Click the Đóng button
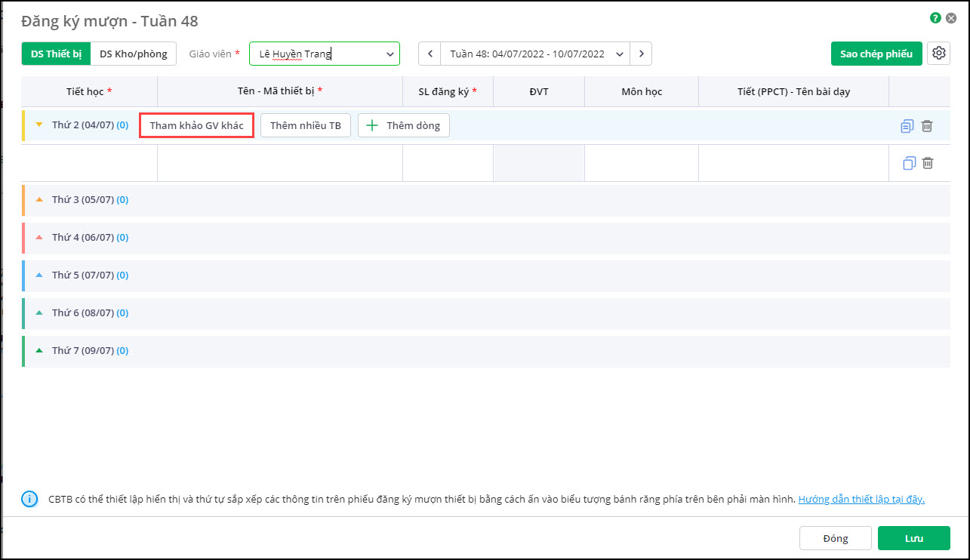The height and width of the screenshot is (560, 970). [836, 538]
